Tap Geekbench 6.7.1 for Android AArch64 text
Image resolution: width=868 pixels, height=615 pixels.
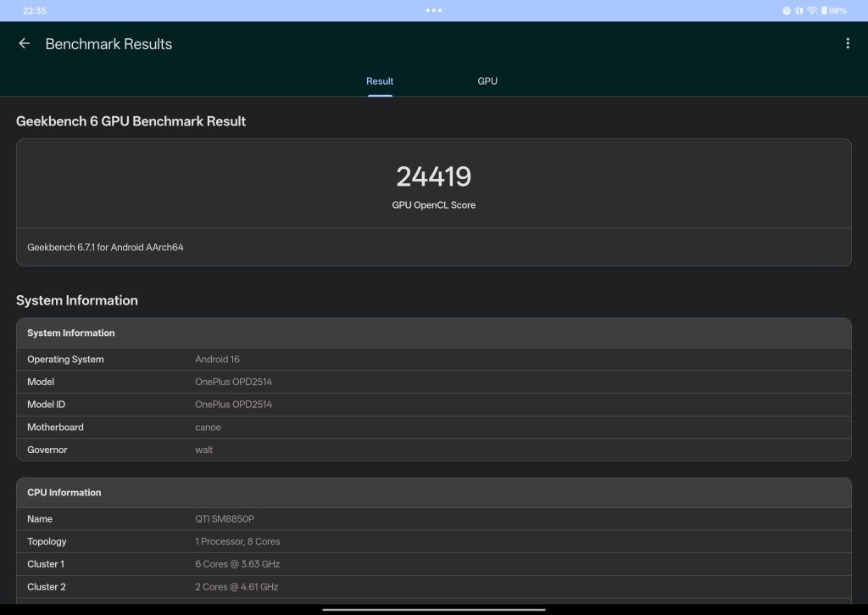click(105, 247)
